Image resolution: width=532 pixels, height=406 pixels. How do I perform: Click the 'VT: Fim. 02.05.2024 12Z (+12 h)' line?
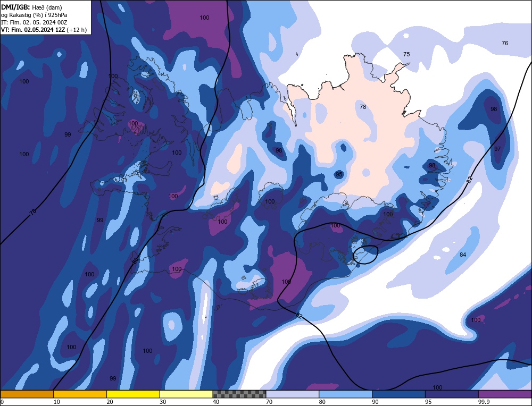(44, 30)
